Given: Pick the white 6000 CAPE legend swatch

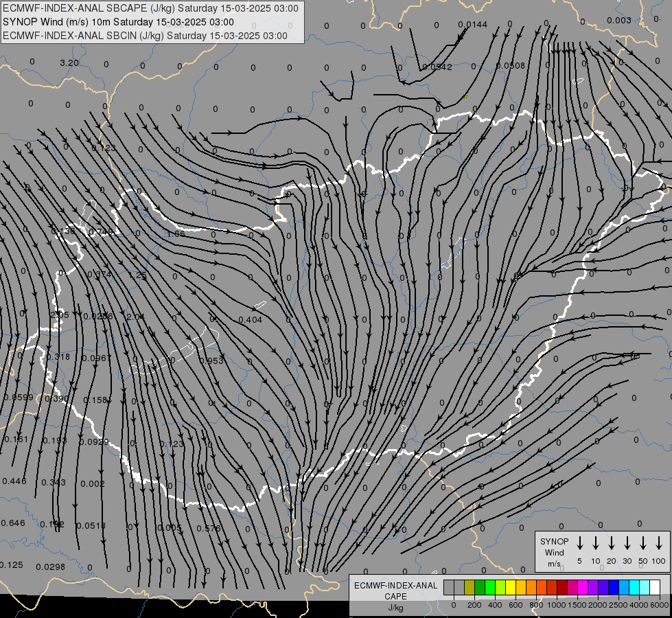Looking at the screenshot, I should (655, 588).
